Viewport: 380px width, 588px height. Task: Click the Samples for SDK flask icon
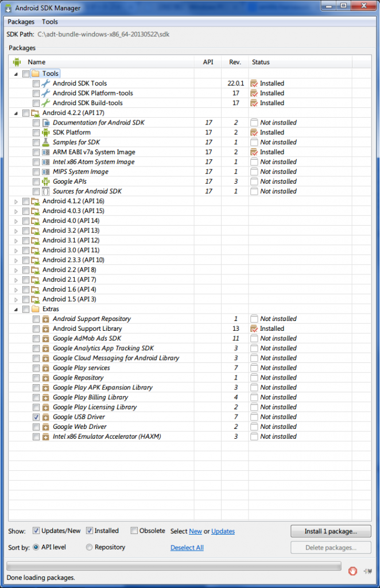pyautogui.click(x=46, y=142)
